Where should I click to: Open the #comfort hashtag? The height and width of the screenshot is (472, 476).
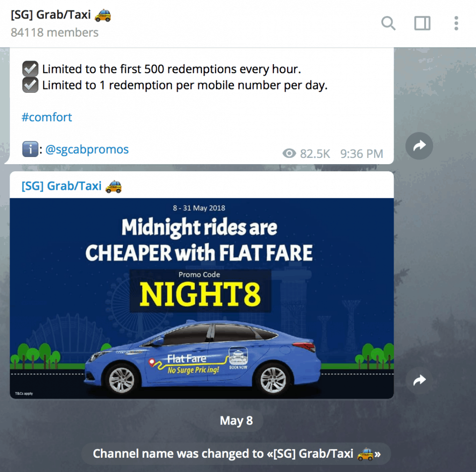[47, 117]
